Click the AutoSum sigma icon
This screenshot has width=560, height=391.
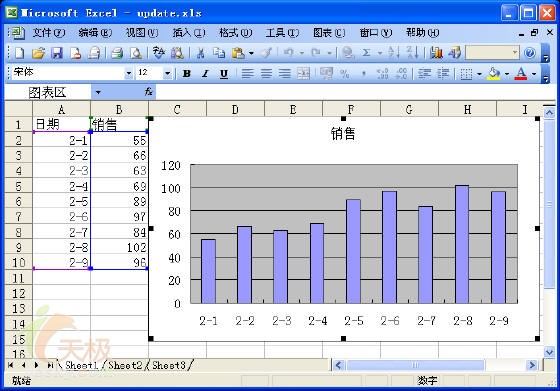click(x=366, y=53)
